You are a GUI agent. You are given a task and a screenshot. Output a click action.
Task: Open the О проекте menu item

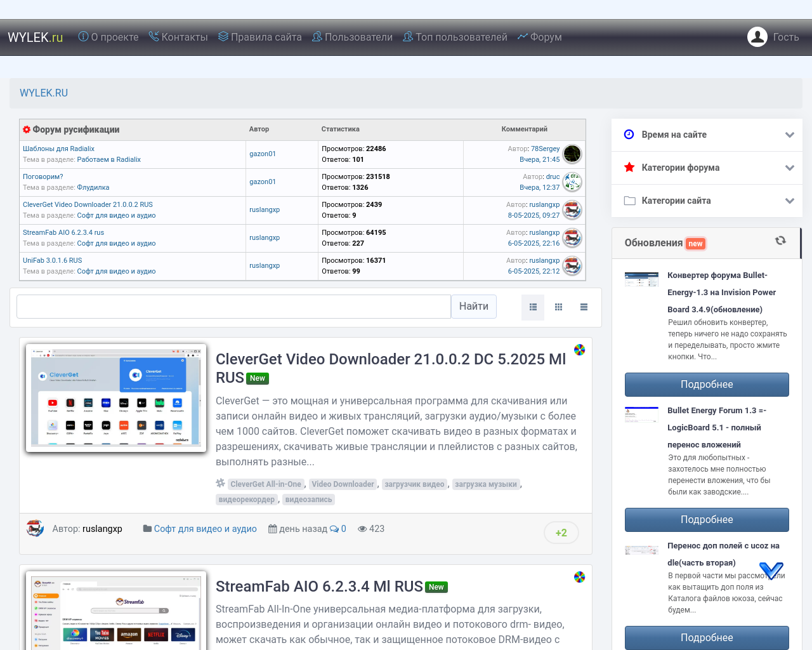[108, 37]
